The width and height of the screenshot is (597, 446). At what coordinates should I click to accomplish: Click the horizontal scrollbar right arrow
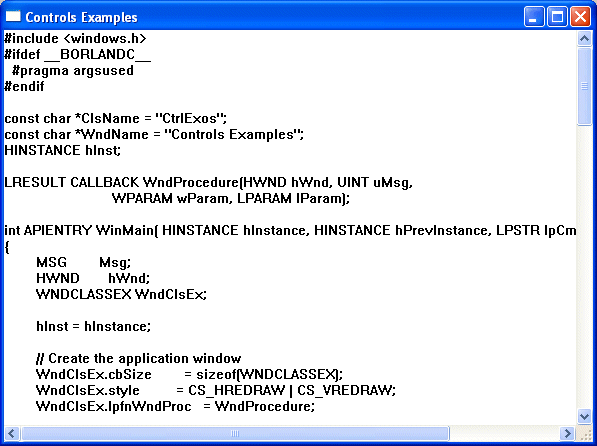tap(567, 433)
